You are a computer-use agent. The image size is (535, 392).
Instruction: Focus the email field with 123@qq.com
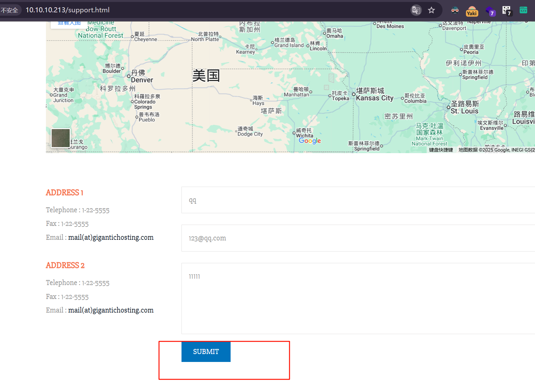pyautogui.click(x=358, y=238)
